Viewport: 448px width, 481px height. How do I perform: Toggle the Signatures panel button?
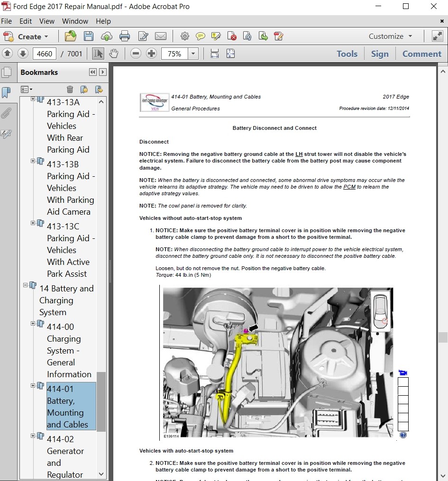click(x=6, y=134)
